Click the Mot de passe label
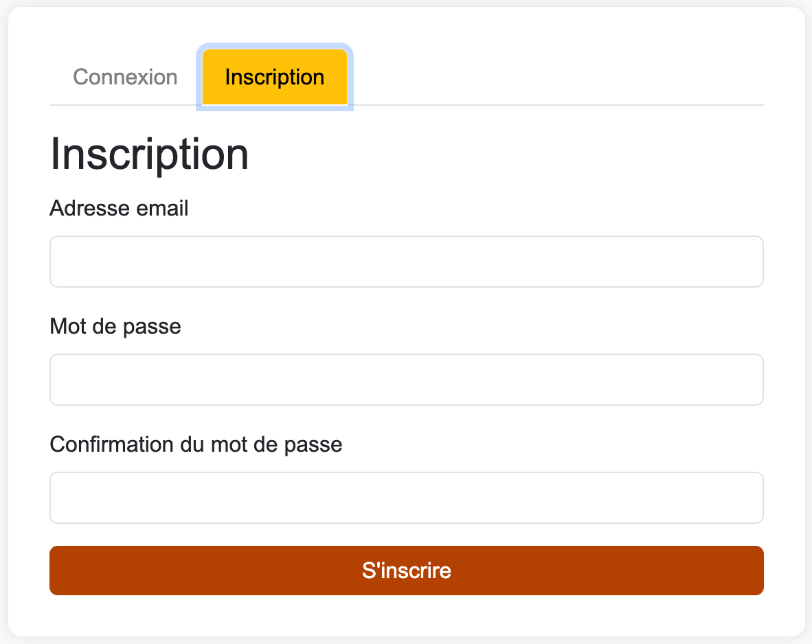This screenshot has height=644, width=812. coord(115,326)
